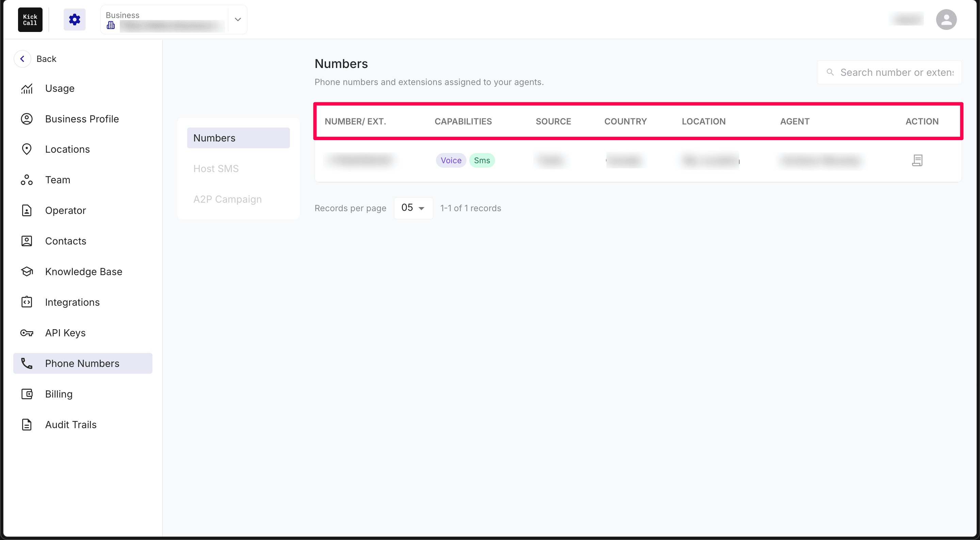The image size is (980, 540).
Task: Open Usage via its chart icon
Action: [x=27, y=88]
